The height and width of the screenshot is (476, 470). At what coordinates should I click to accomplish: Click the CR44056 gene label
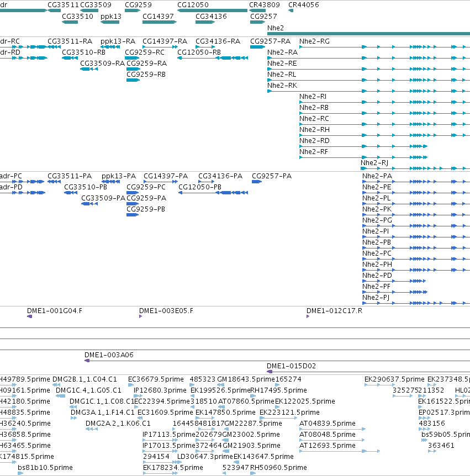[x=304, y=5]
